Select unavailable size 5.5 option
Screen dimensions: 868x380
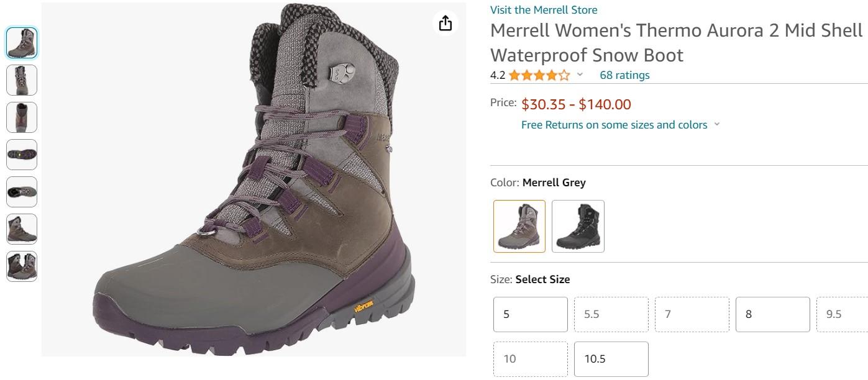click(x=611, y=314)
